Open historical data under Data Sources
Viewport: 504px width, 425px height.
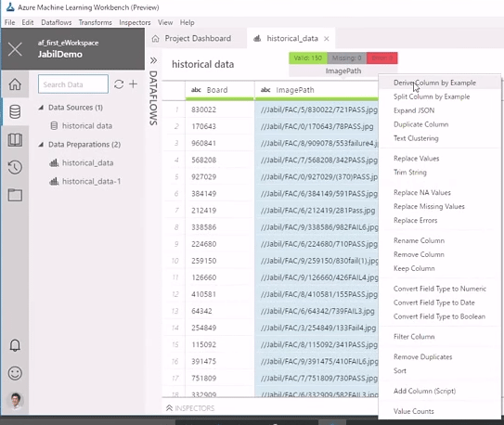point(87,125)
